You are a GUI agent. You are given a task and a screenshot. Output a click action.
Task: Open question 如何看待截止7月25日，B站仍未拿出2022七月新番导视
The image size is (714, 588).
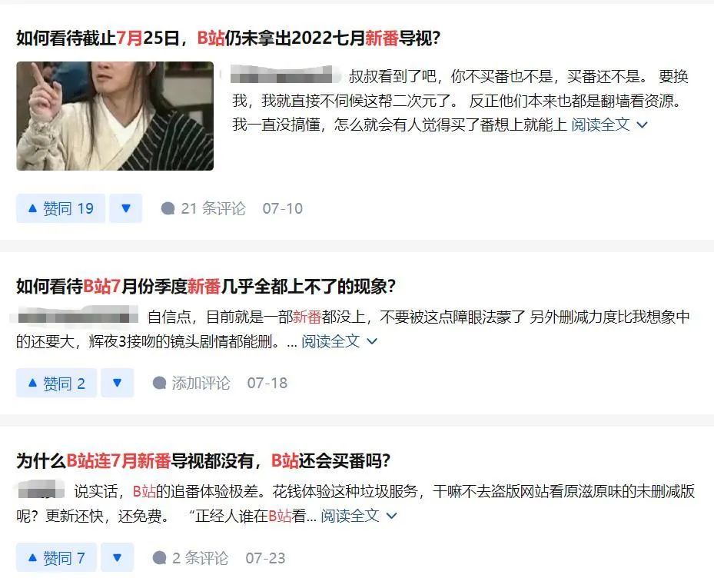(x=228, y=38)
